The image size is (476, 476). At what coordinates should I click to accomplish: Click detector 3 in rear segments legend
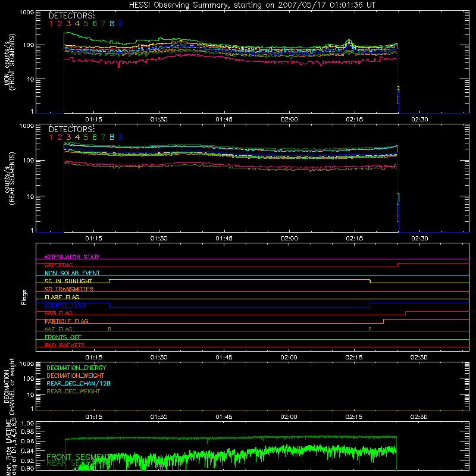tap(68, 137)
